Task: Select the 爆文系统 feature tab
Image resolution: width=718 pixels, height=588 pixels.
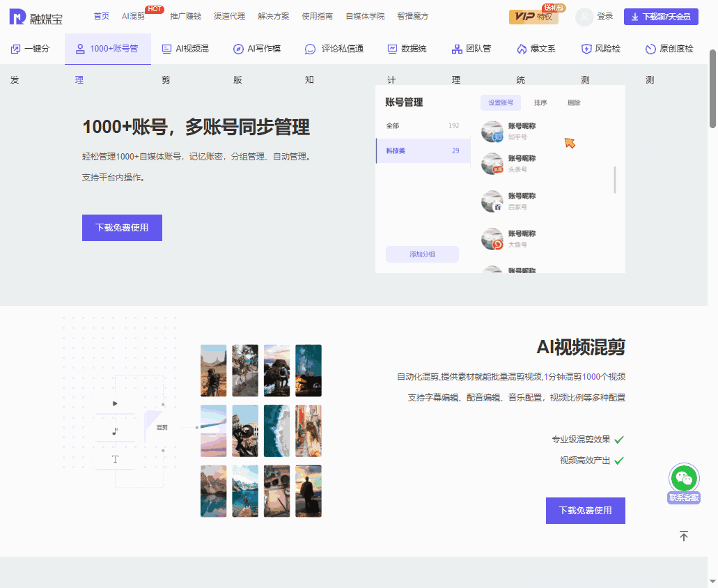Action: [536, 49]
